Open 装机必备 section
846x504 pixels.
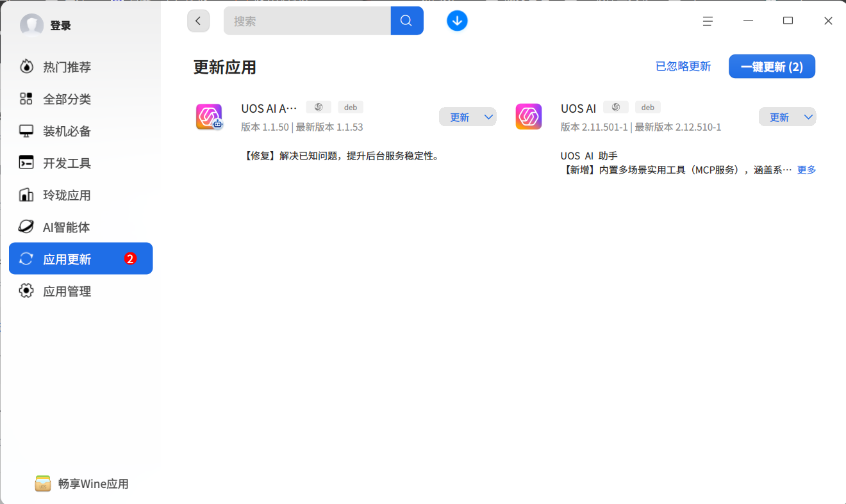81,131
